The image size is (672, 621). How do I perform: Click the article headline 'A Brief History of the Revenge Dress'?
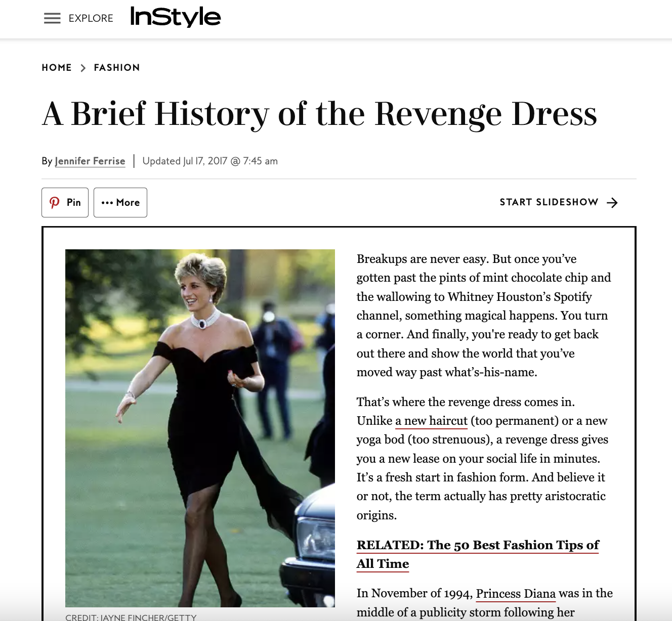click(320, 114)
